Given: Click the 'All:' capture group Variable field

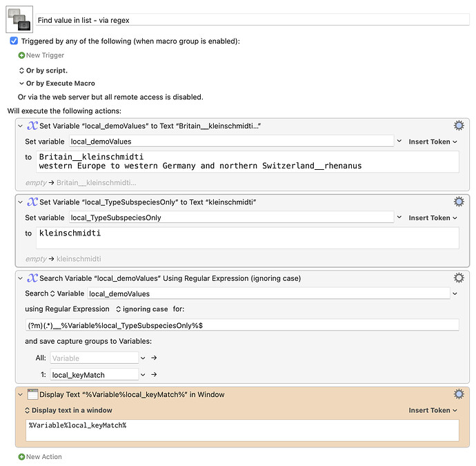Looking at the screenshot, I should 95,358.
